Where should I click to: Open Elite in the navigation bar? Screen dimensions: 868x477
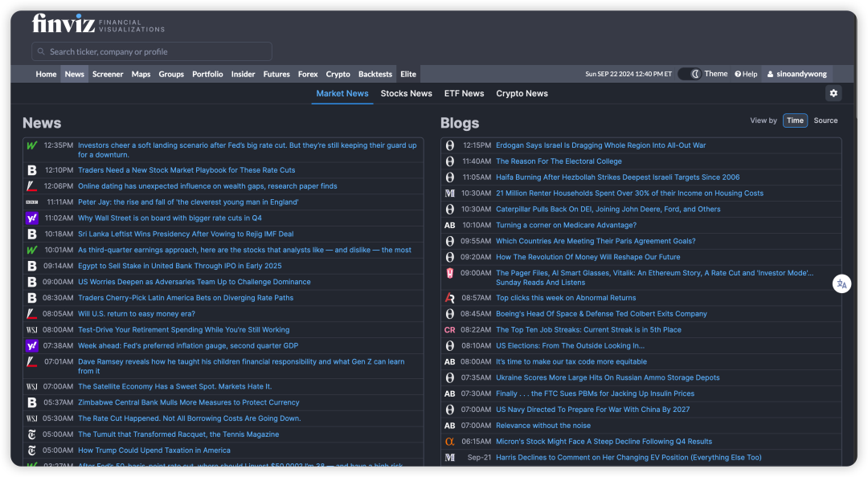(408, 74)
